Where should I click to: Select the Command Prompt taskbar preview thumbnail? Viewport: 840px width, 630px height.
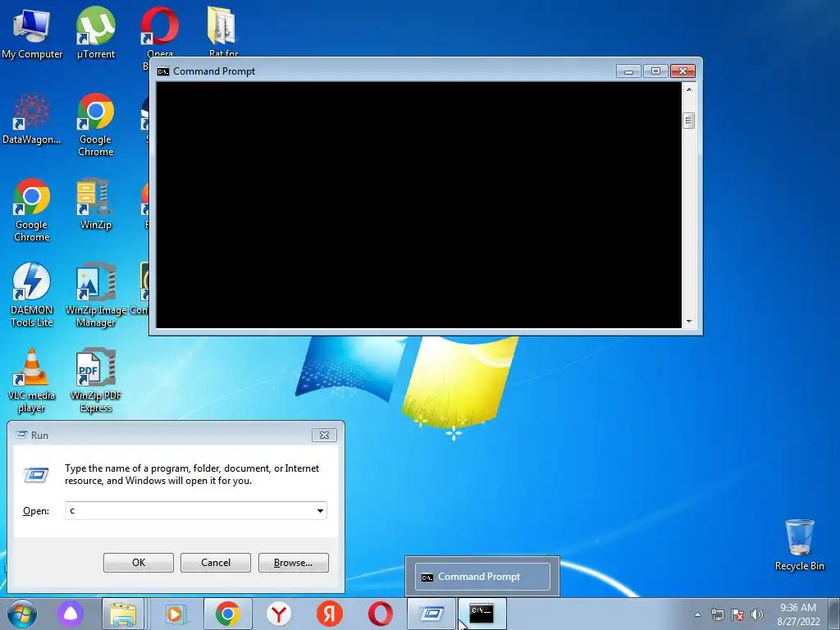pos(482,577)
